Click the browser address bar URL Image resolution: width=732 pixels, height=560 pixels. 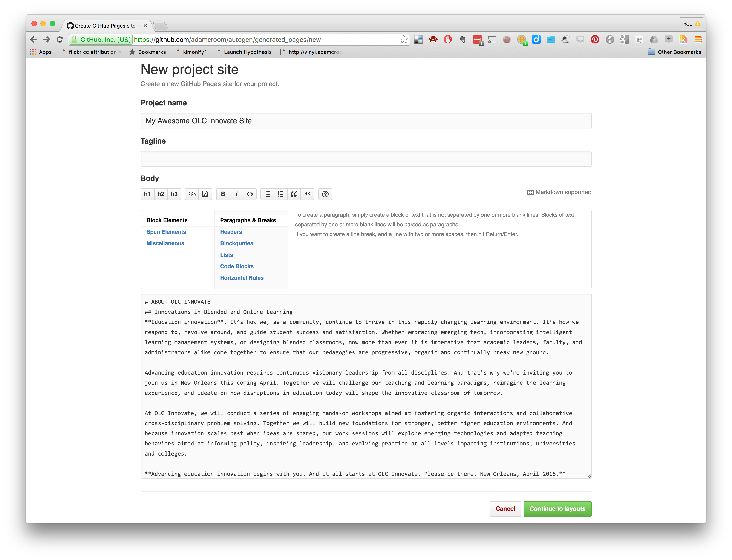click(227, 40)
